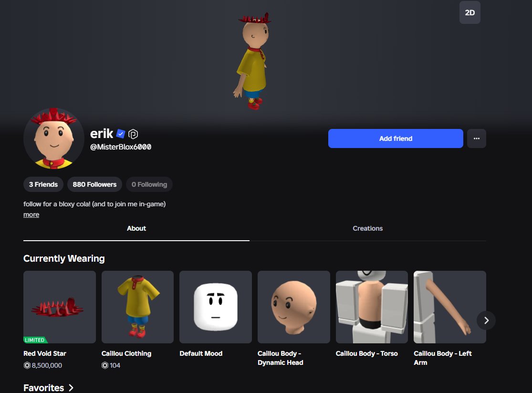Viewport: 532px width, 393px height.
Task: Click the Add friend button
Action: coord(396,138)
